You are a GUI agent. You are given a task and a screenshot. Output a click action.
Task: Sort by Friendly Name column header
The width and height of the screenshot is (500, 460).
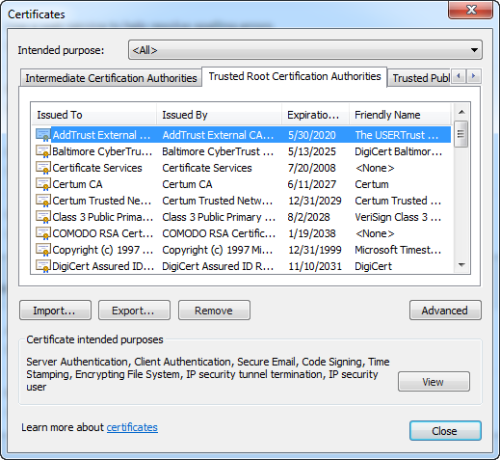tap(400, 115)
